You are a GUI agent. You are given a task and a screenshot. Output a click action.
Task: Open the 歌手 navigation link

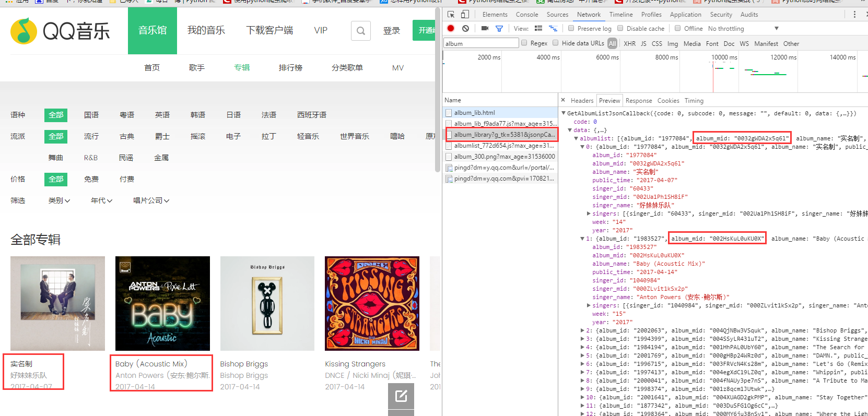tap(197, 68)
